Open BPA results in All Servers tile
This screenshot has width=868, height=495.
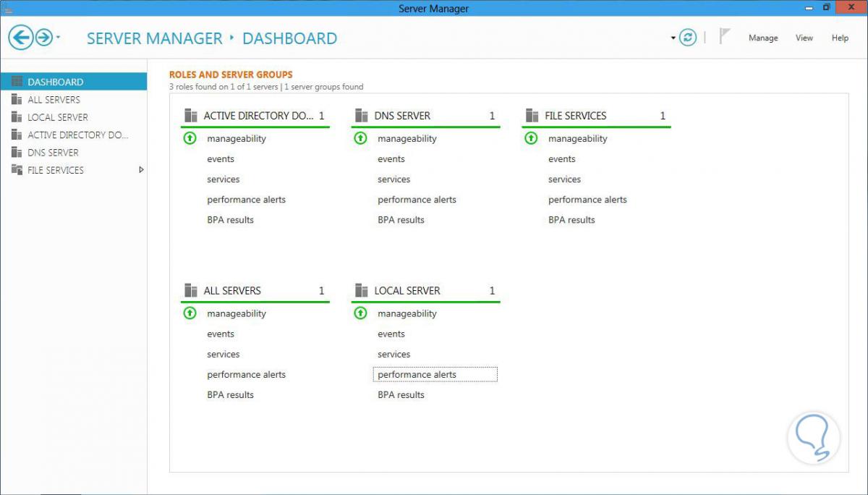(x=230, y=395)
